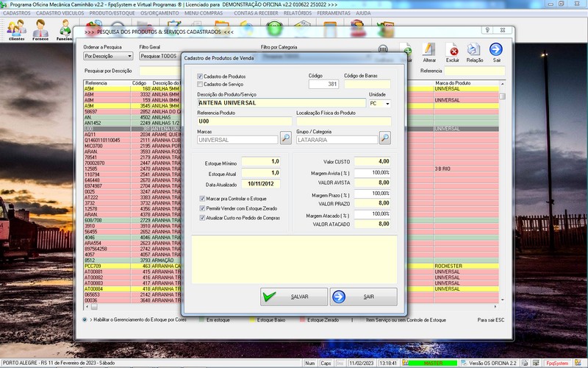Screen dimensions: 588x368
Task: Open the Unidade PC dropdown
Action: (387, 104)
